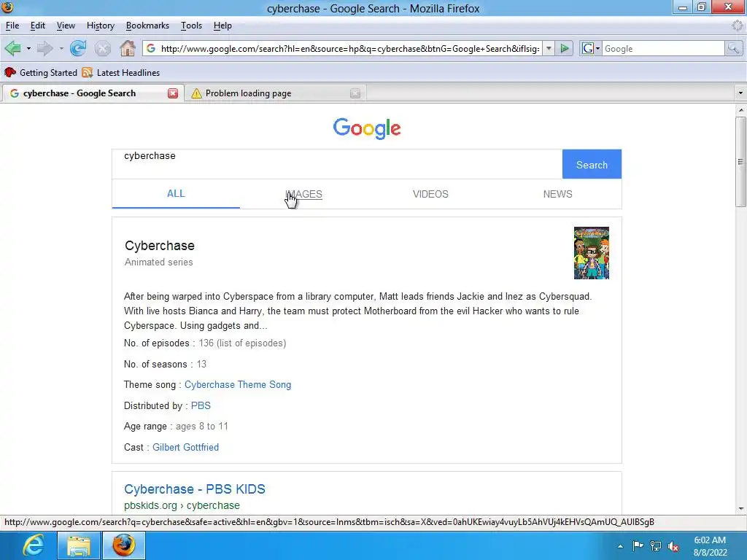Image resolution: width=747 pixels, height=560 pixels.
Task: Click the Firefox Back arrow button
Action: (x=13, y=49)
